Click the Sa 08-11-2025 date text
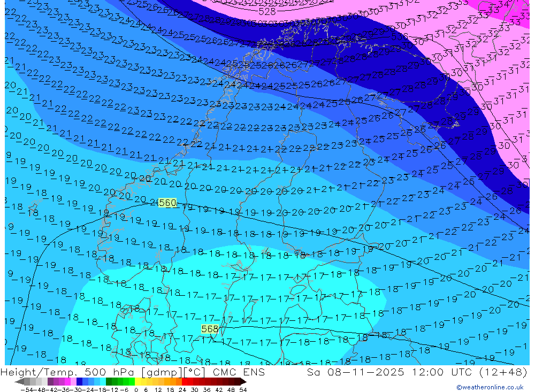Image resolution: width=535 pixels, height=392 pixels. (x=356, y=372)
